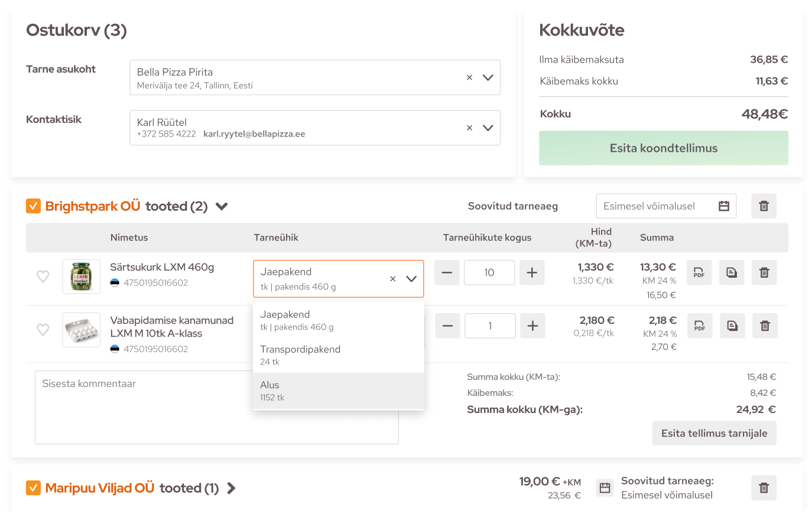Screen dimensions: 812x520
Task: Decrease quantity of Vabapidamise kanamunad
Action: pos(447,326)
